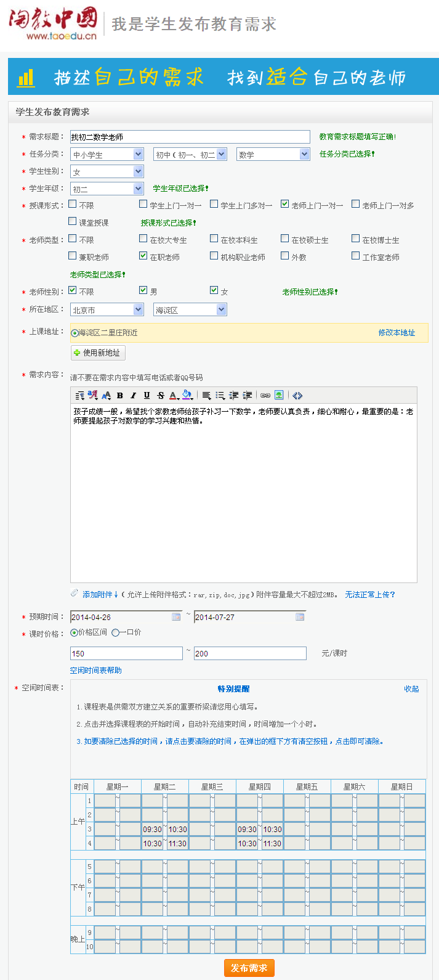Click the 修改本地址 link
439x980 pixels.
tap(397, 333)
